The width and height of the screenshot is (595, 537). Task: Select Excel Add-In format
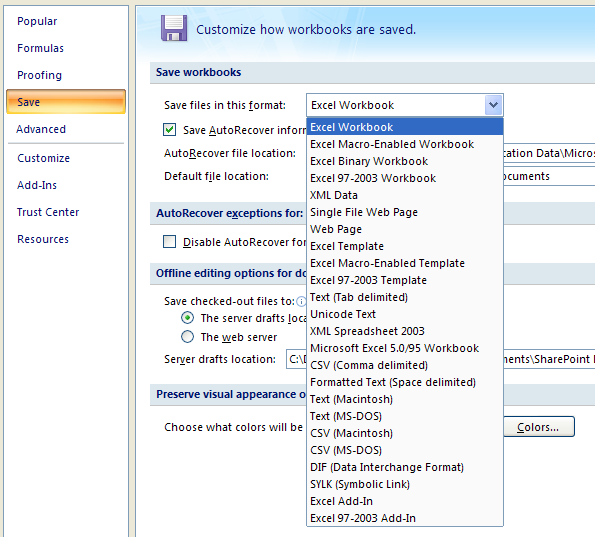point(405,501)
